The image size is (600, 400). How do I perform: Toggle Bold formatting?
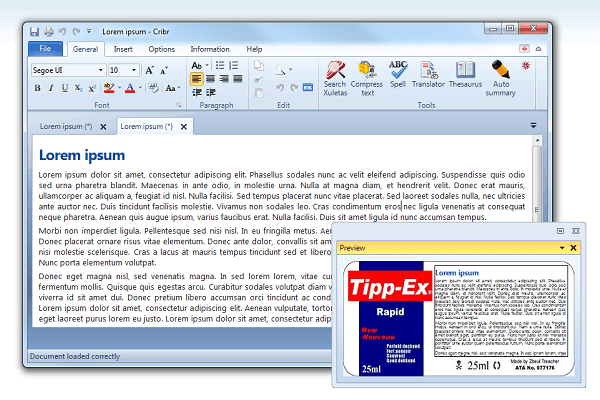point(38,88)
